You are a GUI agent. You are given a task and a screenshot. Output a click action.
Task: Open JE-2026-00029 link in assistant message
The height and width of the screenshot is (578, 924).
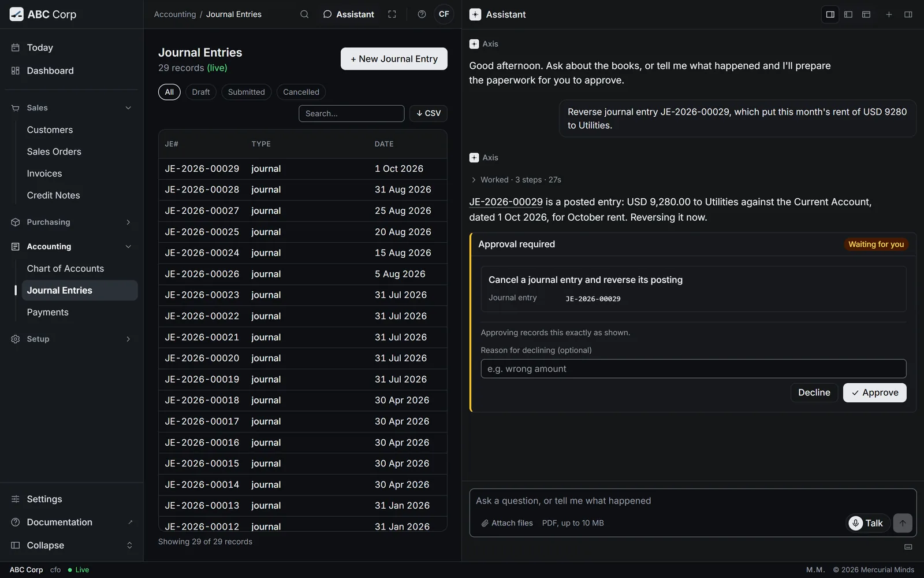[506, 202]
